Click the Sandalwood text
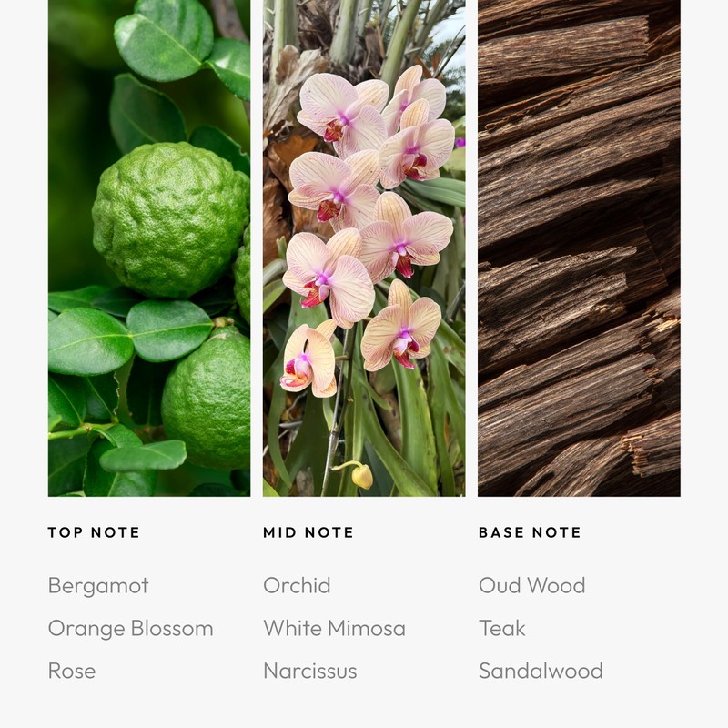This screenshot has width=728, height=728. pyautogui.click(x=541, y=671)
